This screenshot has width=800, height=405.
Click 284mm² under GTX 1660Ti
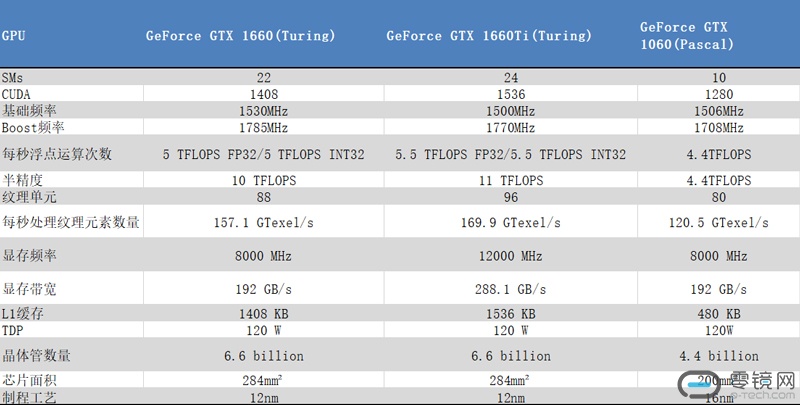point(510,380)
